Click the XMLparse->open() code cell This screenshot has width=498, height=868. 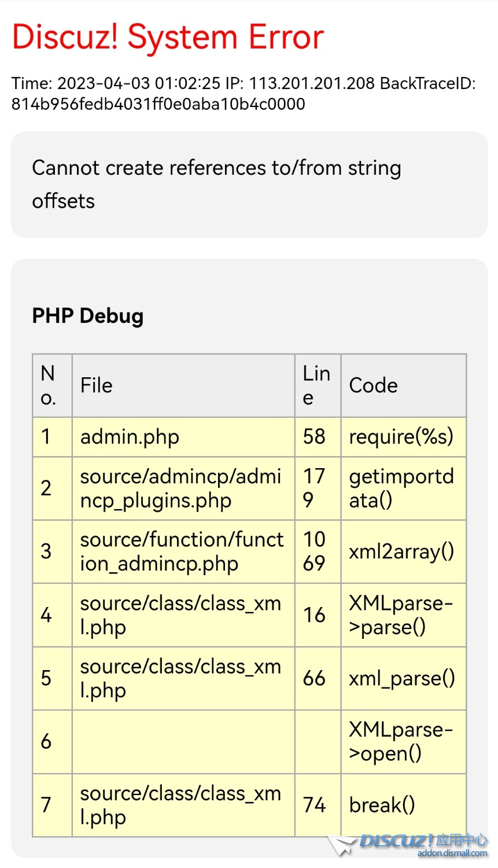pos(400,741)
